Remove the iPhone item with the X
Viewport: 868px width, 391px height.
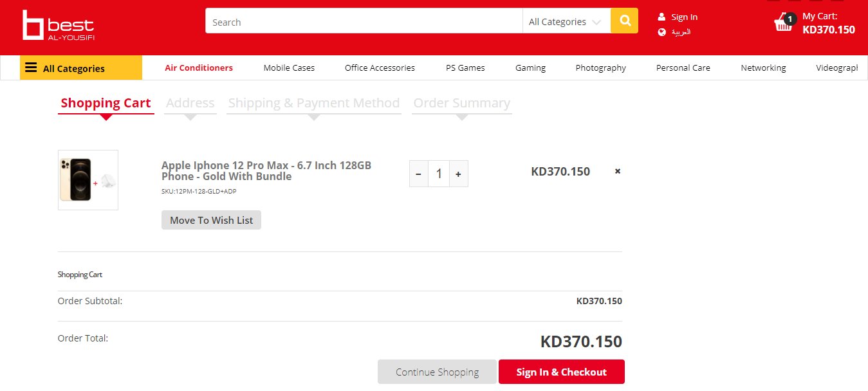618,171
